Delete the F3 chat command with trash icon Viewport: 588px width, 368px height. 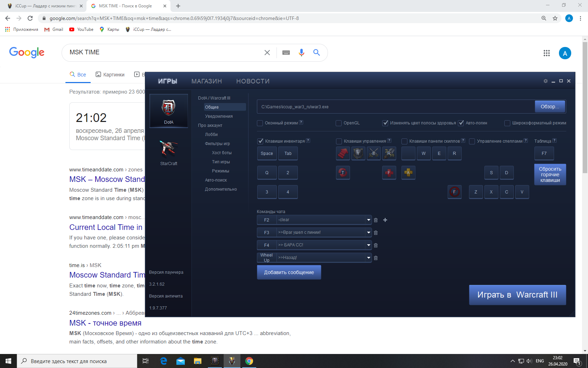376,233
